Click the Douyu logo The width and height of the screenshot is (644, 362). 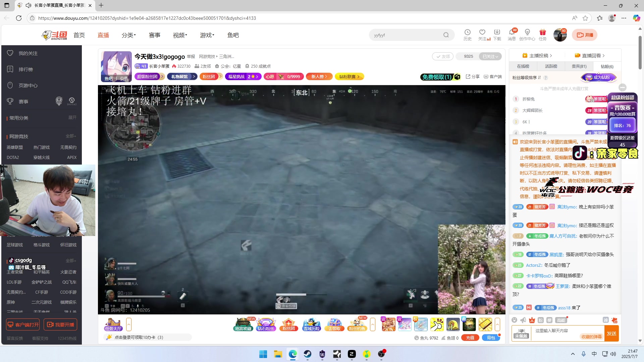[x=54, y=35]
